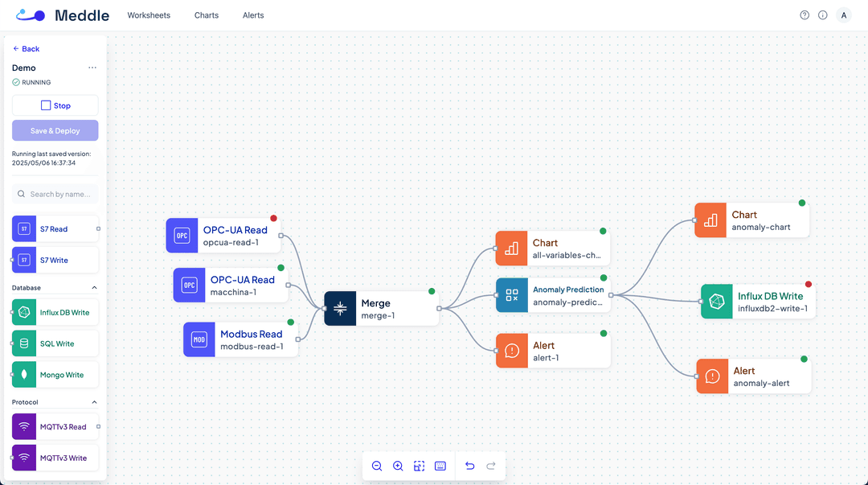Select the Mongo Write leaf icon
The height and width of the screenshot is (485, 868).
point(23,374)
